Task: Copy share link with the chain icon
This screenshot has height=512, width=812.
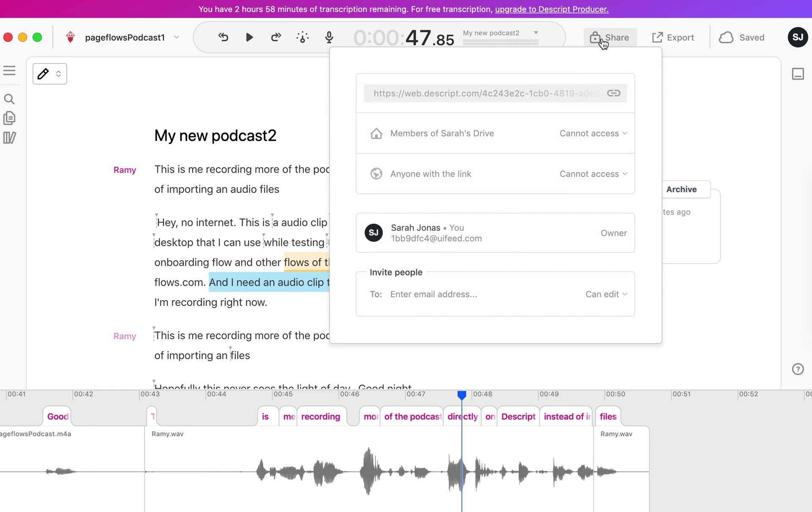Action: tap(614, 93)
